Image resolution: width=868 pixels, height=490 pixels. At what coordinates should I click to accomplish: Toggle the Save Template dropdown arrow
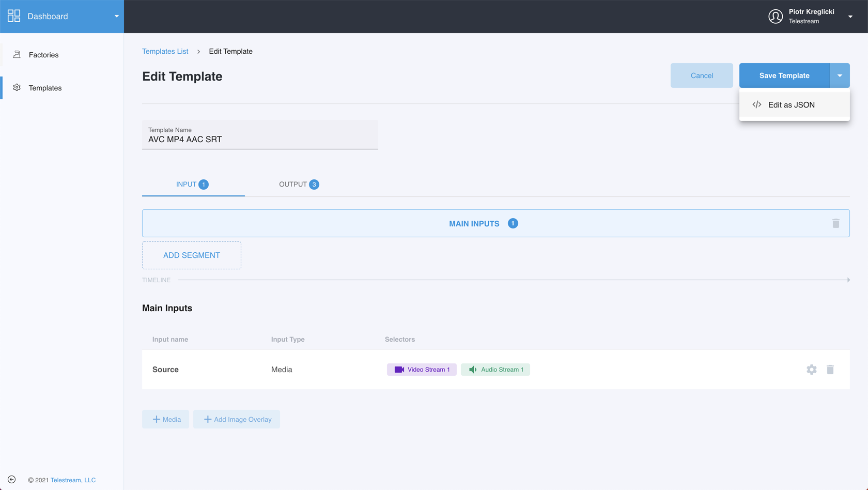pyautogui.click(x=840, y=75)
